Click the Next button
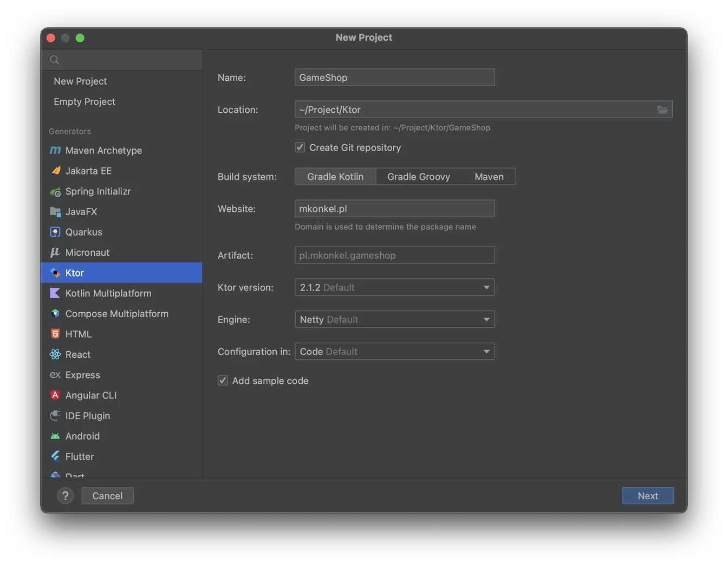 tap(648, 495)
